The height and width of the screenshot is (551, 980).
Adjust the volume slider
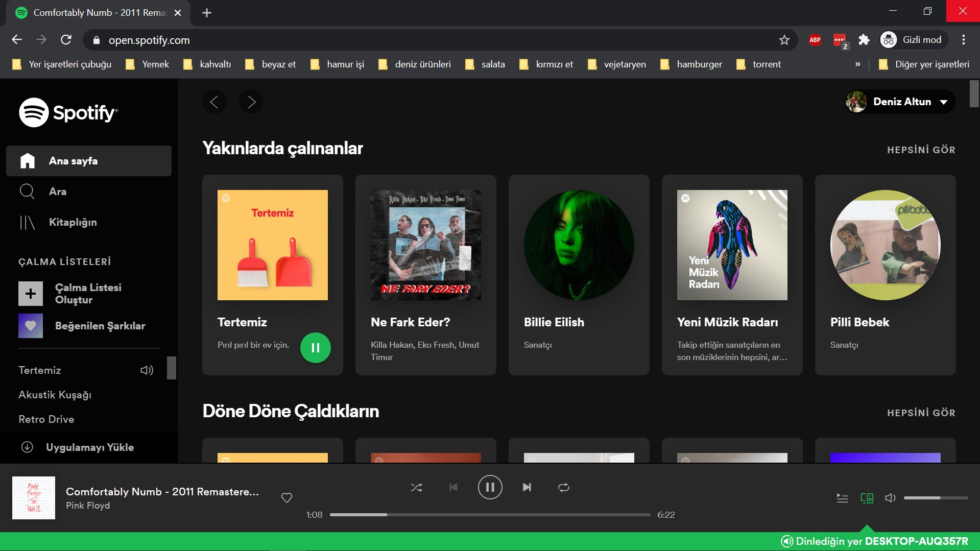936,498
